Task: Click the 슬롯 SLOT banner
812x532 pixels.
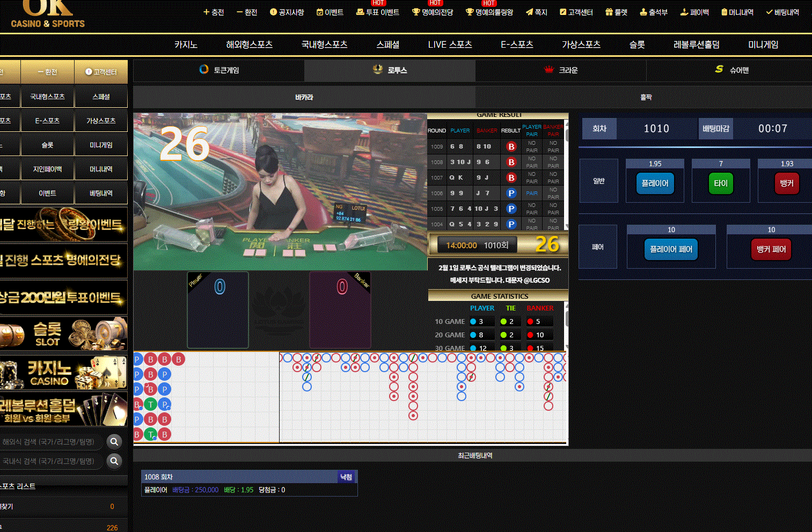Action: coord(63,334)
